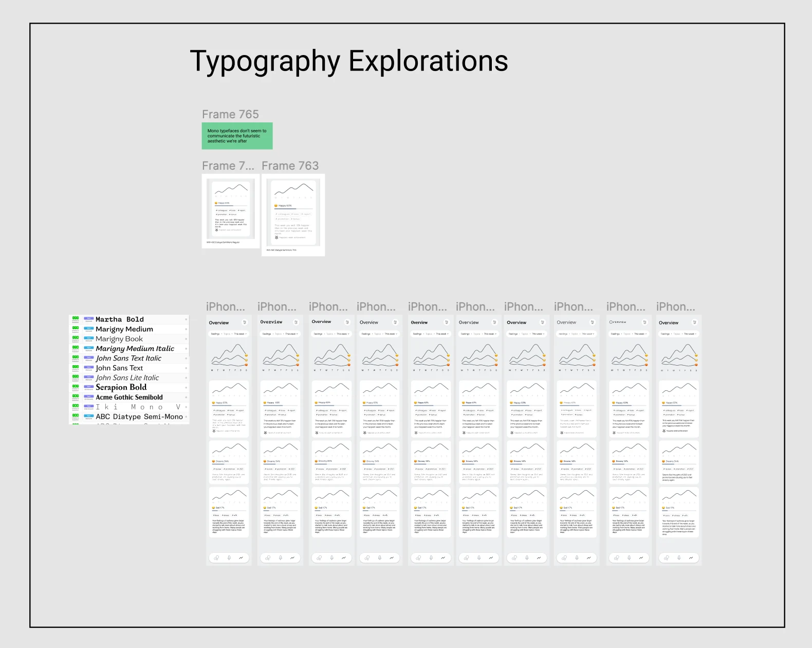The height and width of the screenshot is (648, 812).
Task: Select the "Marigny Medium" font name
Action: [x=124, y=329]
